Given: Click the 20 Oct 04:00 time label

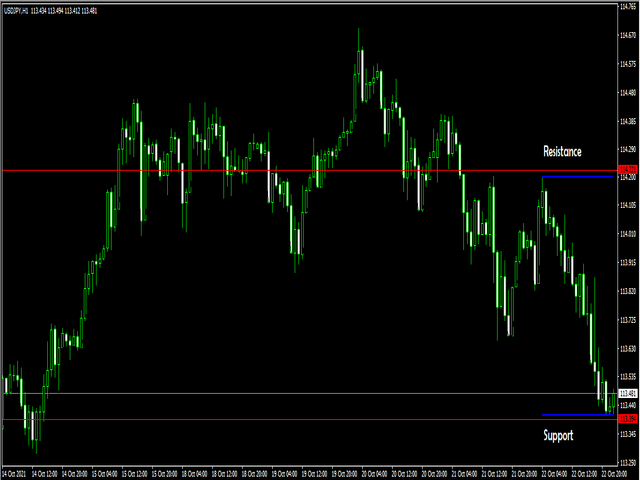Looking at the screenshot, I should click(375, 473).
